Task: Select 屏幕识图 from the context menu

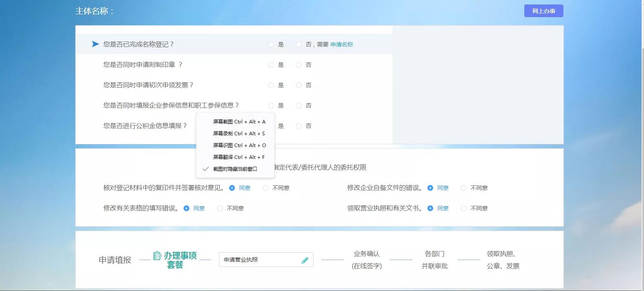Action: (239, 145)
